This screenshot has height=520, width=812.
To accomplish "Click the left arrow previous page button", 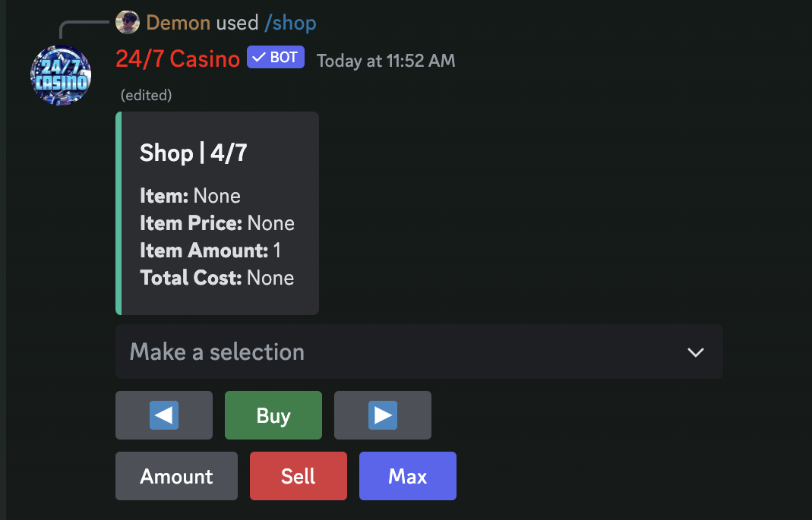I will point(163,415).
